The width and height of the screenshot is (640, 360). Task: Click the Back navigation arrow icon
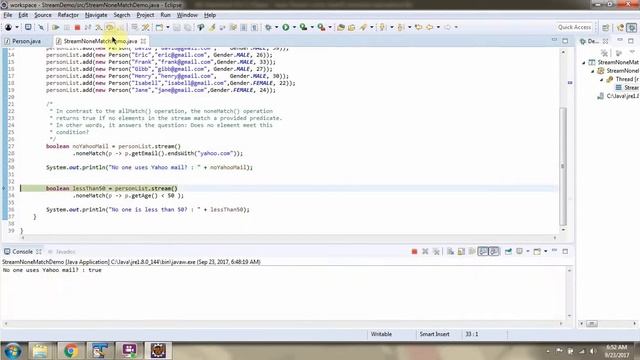tap(429, 27)
